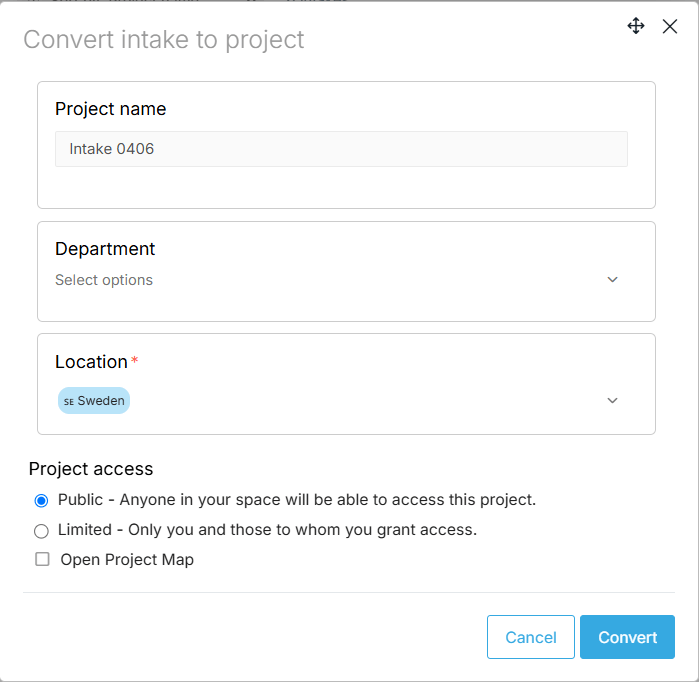Click the Project name input field
699x682 pixels.
(x=341, y=149)
